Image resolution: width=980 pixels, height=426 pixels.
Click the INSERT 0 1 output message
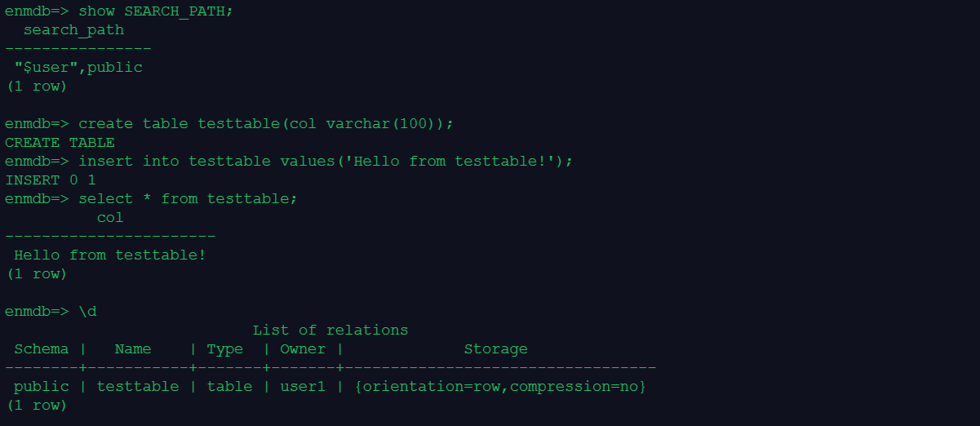(x=51, y=180)
